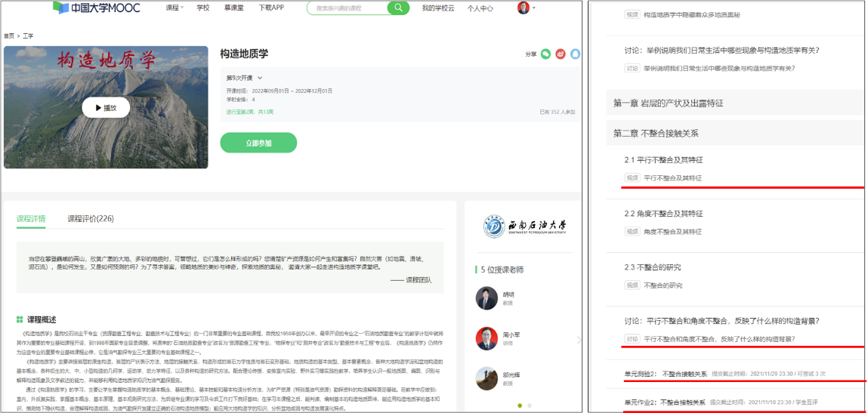The height and width of the screenshot is (413, 868).
Task: Open user avatar in top navigation
Action: 524,8
